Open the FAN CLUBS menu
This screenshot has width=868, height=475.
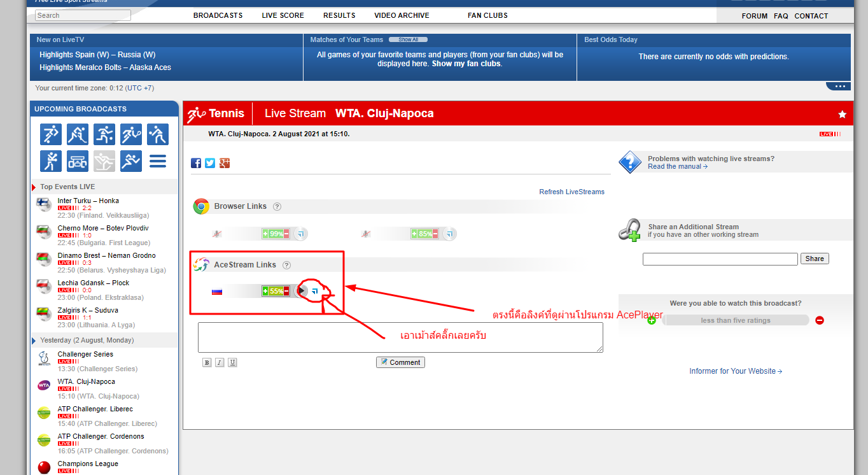(x=487, y=15)
